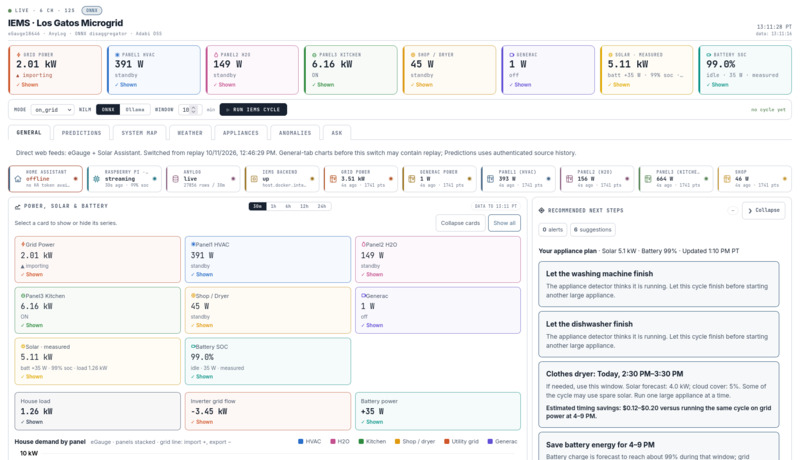806x460 pixels.
Task: Click the meter icon on the Generac Power status card
Action: [x=412, y=179]
